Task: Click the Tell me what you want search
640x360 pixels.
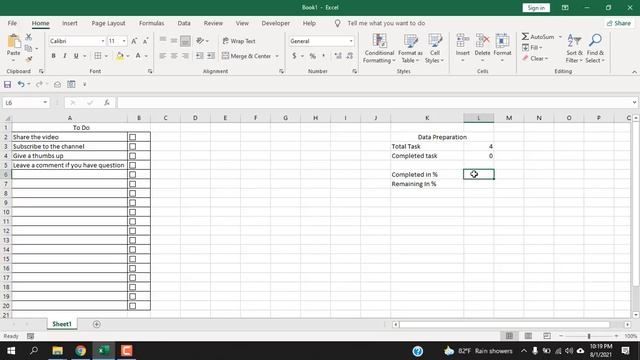Action: (386, 23)
